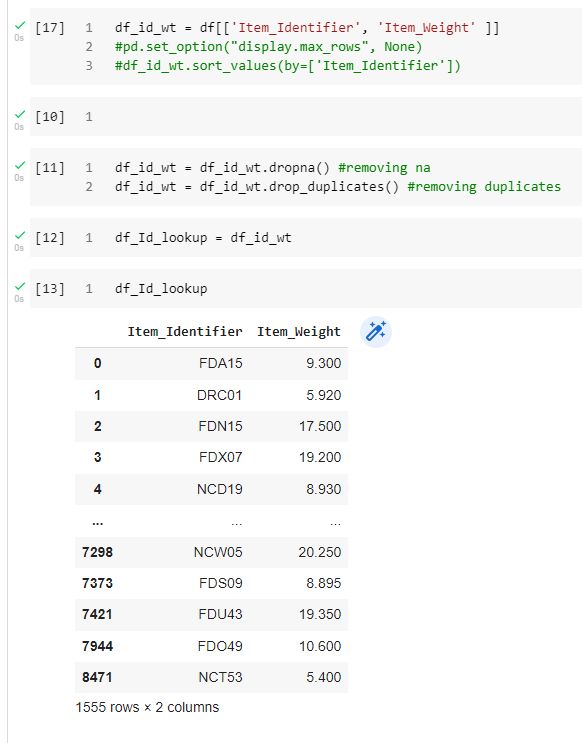
Task: Click the green checkmark beside cell [17]
Action: tap(20, 25)
